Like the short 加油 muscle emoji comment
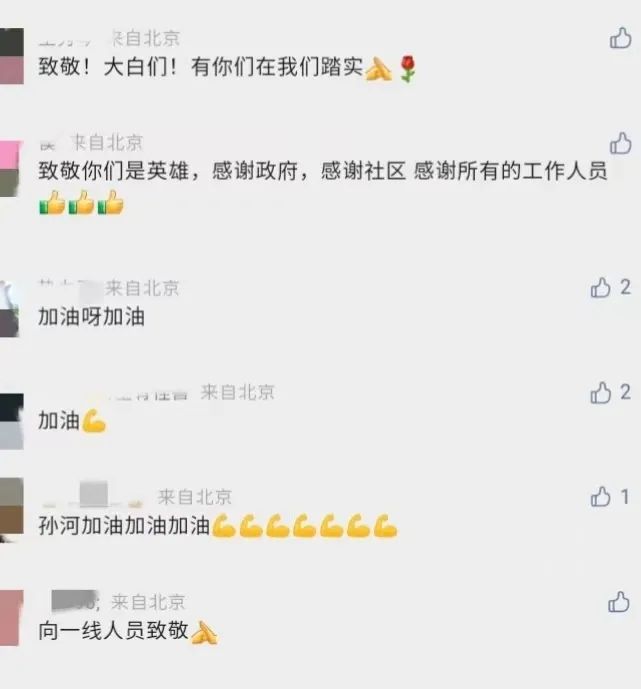 pos(601,392)
